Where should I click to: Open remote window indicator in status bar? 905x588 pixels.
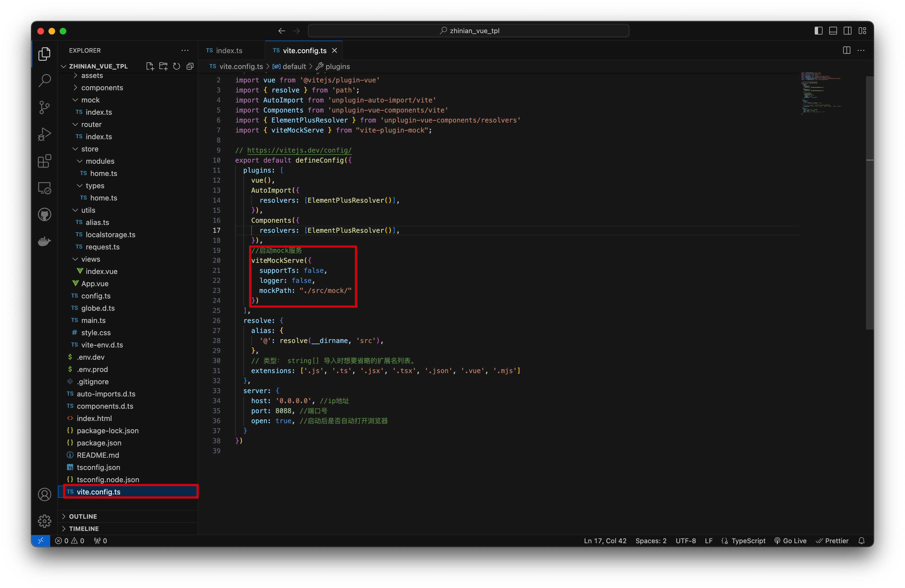[40, 540]
